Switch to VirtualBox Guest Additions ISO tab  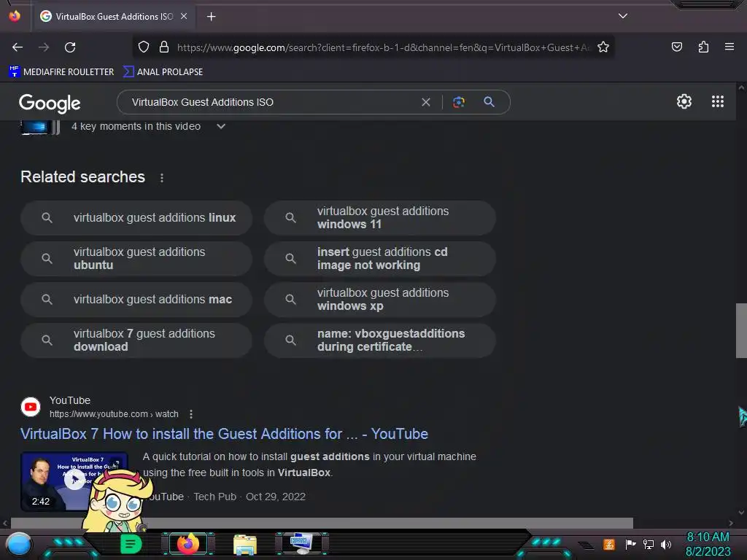115,16
